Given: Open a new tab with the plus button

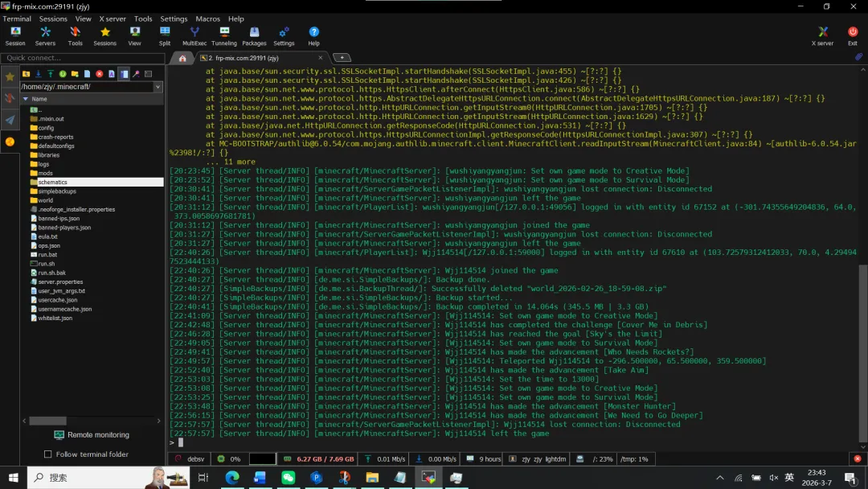Looking at the screenshot, I should pyautogui.click(x=342, y=58).
